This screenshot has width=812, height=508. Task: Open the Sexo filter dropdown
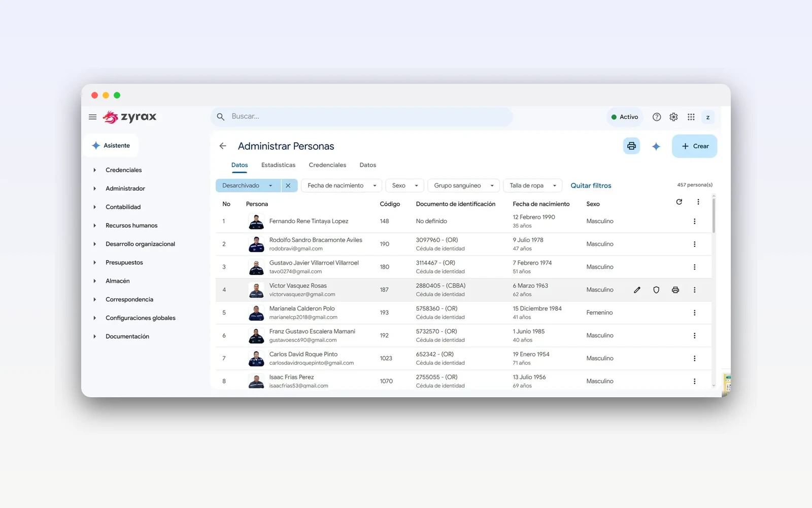[x=404, y=185]
